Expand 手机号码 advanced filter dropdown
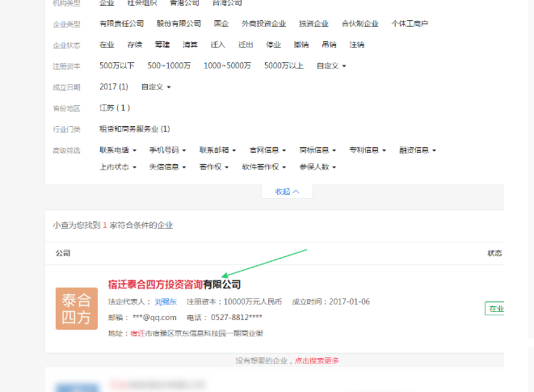 tap(167, 150)
